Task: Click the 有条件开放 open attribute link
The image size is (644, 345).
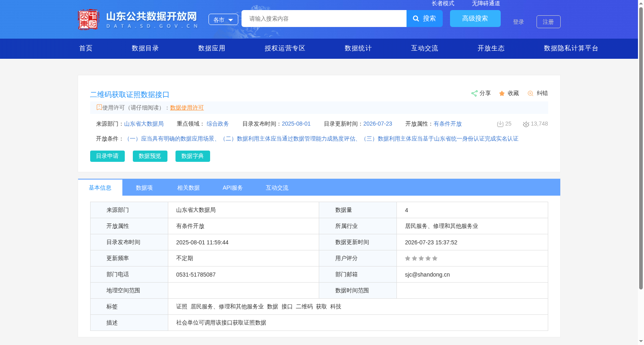Action: coord(448,124)
